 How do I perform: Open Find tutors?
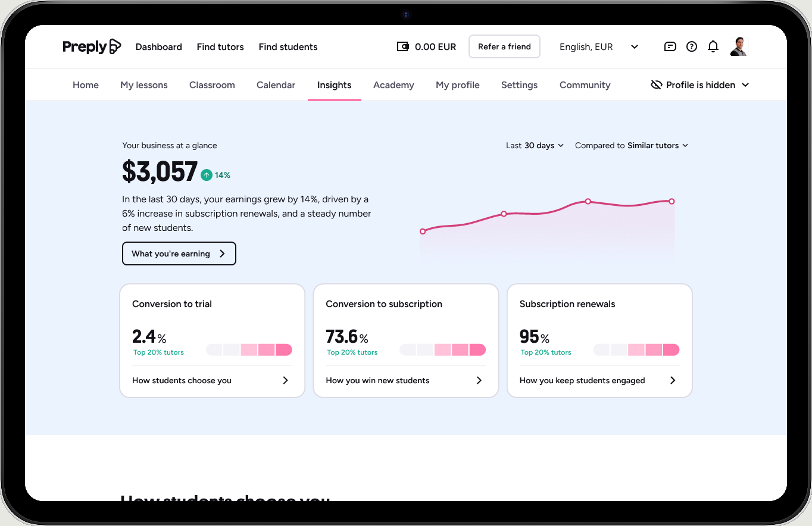[x=220, y=46]
